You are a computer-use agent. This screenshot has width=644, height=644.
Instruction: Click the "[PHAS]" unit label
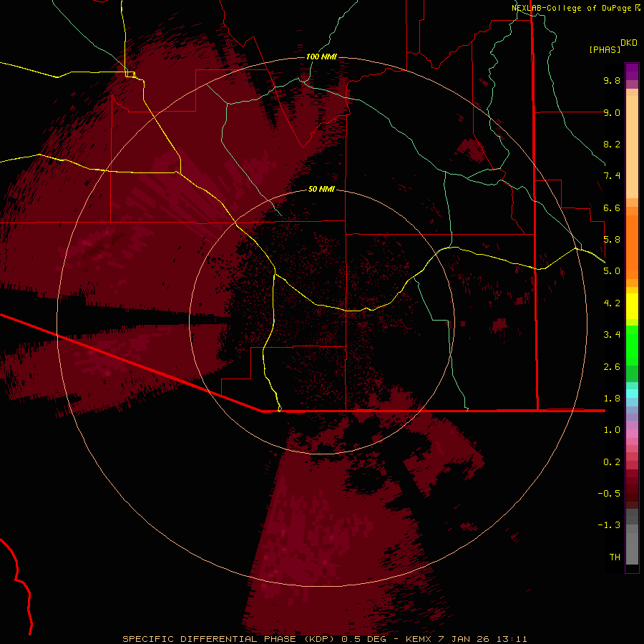tap(605, 50)
